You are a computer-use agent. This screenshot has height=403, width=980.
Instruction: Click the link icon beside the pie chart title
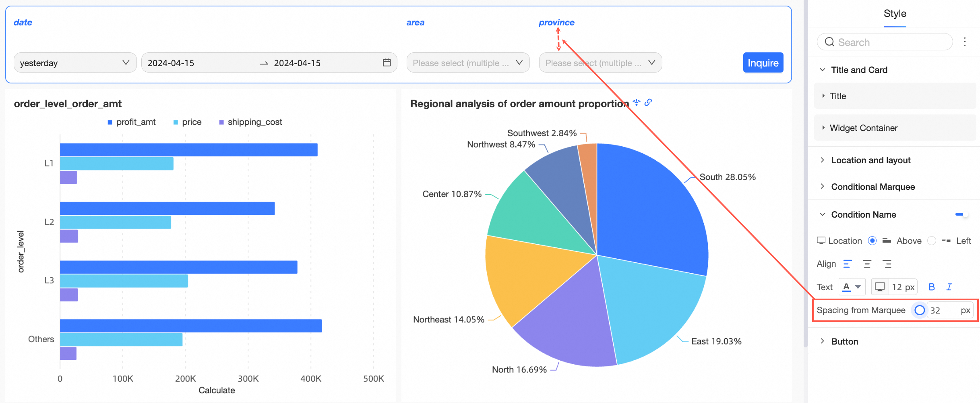tap(648, 102)
